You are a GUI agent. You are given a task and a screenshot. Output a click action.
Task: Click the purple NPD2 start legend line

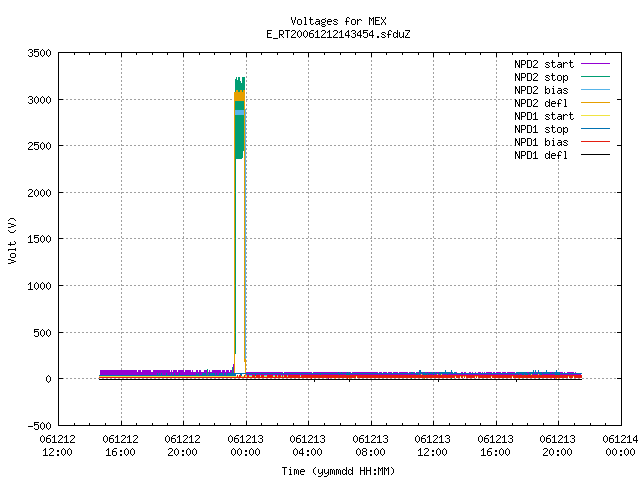[x=596, y=64]
